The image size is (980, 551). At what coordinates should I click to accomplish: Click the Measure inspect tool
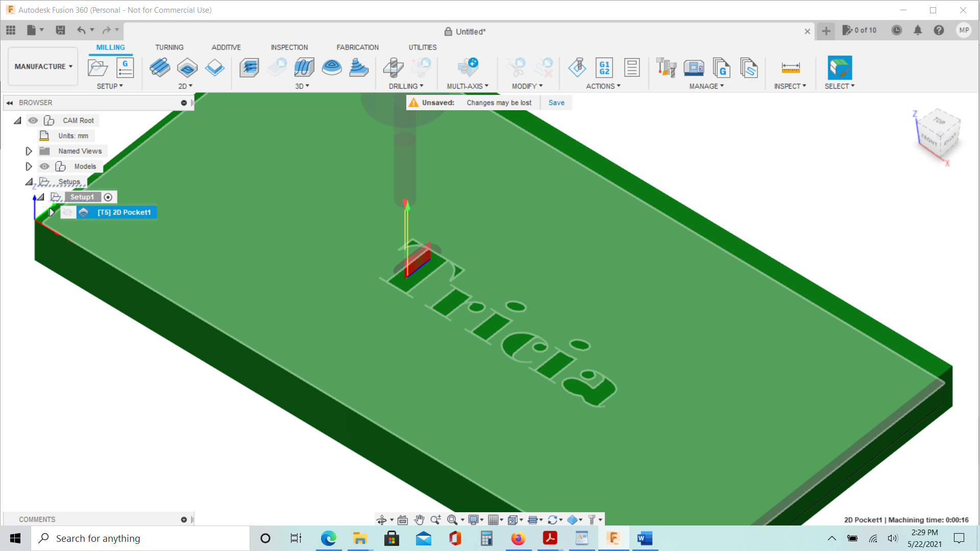(791, 67)
